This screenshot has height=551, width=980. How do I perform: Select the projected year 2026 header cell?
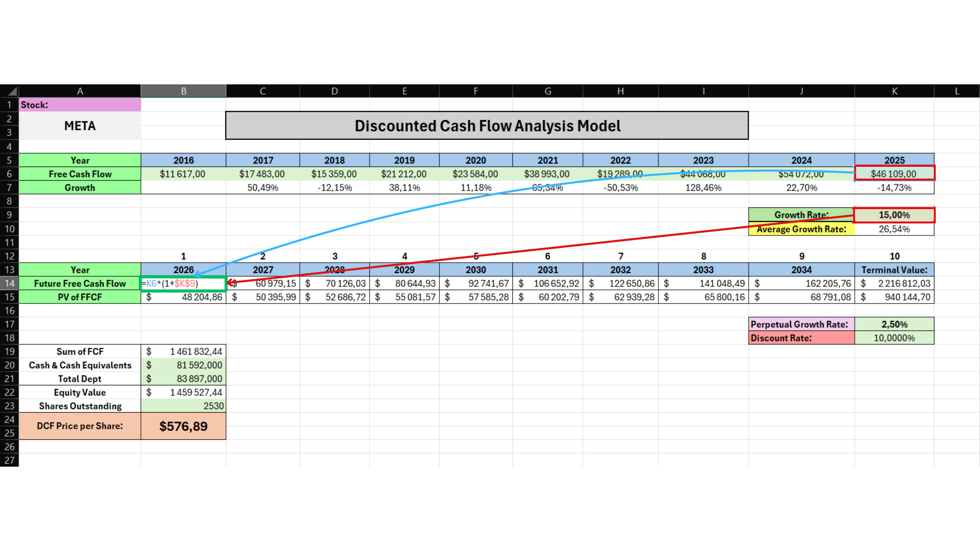tap(183, 270)
